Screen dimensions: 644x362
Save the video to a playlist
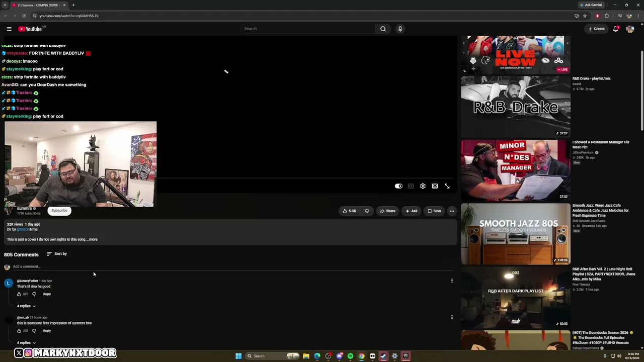[434, 211]
